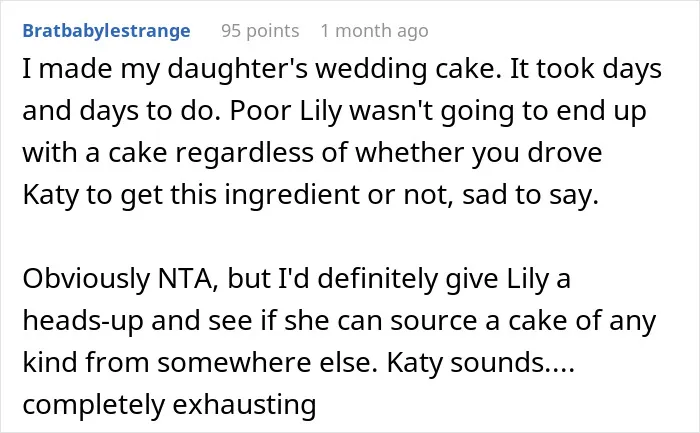Click the 95 points score label
The height and width of the screenshot is (433, 700).
(x=260, y=31)
